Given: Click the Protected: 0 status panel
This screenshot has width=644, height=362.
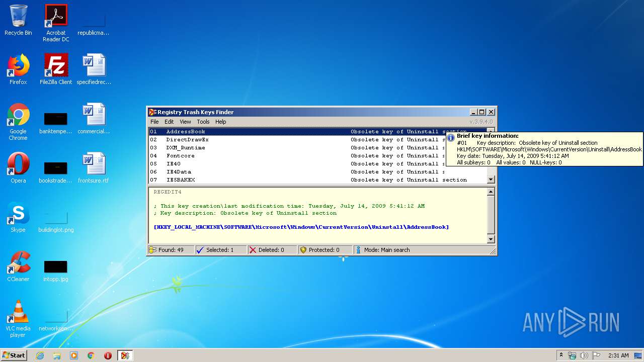Looking at the screenshot, I should (x=325, y=250).
